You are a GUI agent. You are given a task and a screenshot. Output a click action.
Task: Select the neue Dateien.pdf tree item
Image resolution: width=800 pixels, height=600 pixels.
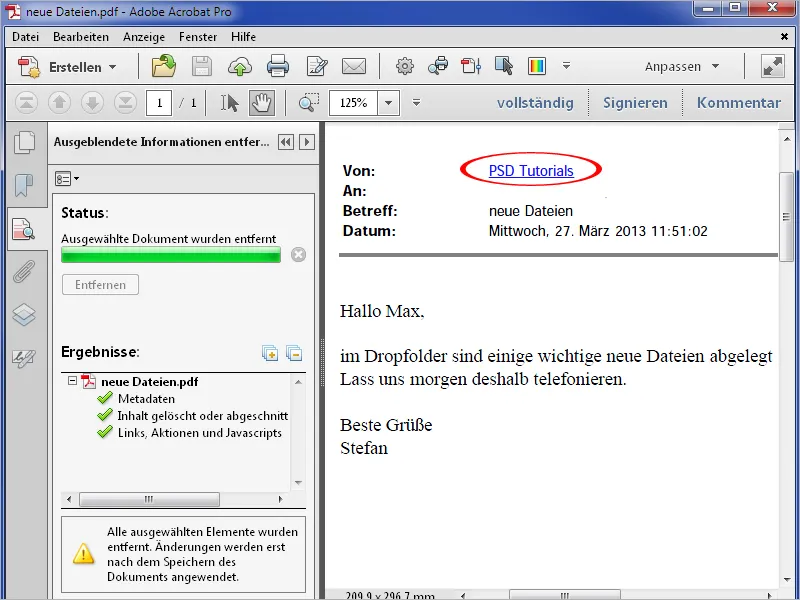pyautogui.click(x=149, y=382)
